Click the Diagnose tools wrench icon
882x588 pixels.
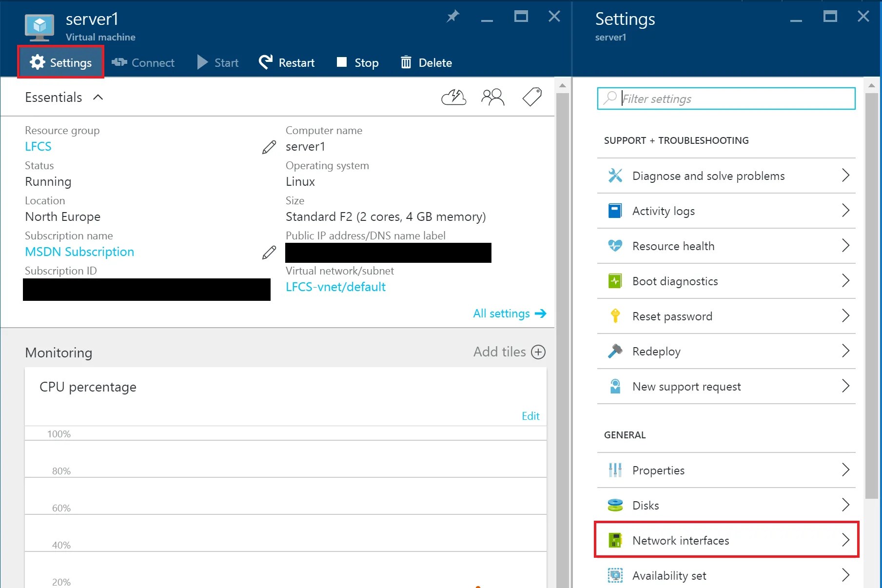(x=615, y=176)
